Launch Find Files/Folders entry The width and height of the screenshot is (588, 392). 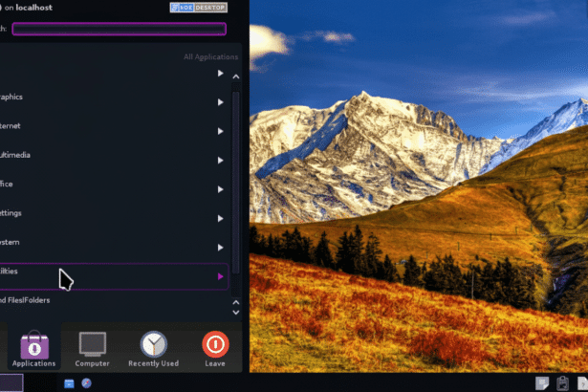pos(25,300)
